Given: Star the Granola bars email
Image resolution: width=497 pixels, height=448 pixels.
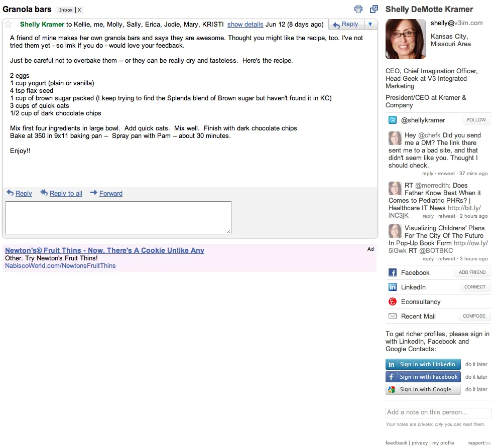Looking at the screenshot, I should 8,24.
